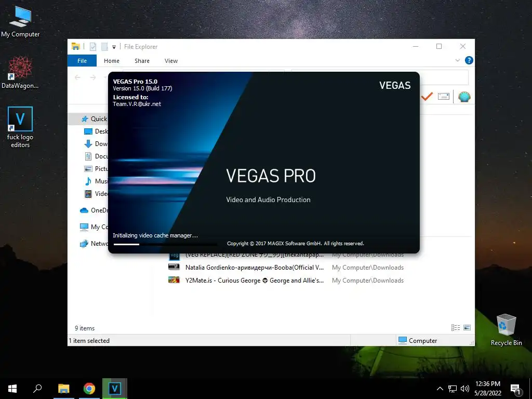The height and width of the screenshot is (399, 532).
Task: Select Network in the navigation pane
Action: (94, 244)
